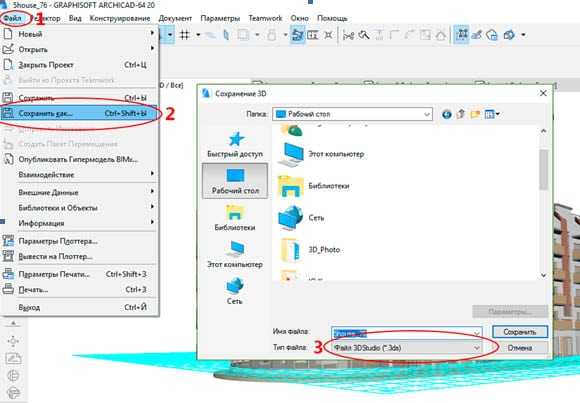Create a new folder icon
580x403 pixels.
(x=475, y=114)
